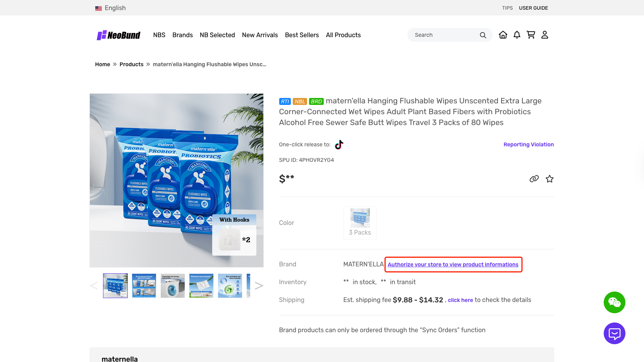Click 'click here' shipping details link
The image size is (644, 362).
click(460, 300)
